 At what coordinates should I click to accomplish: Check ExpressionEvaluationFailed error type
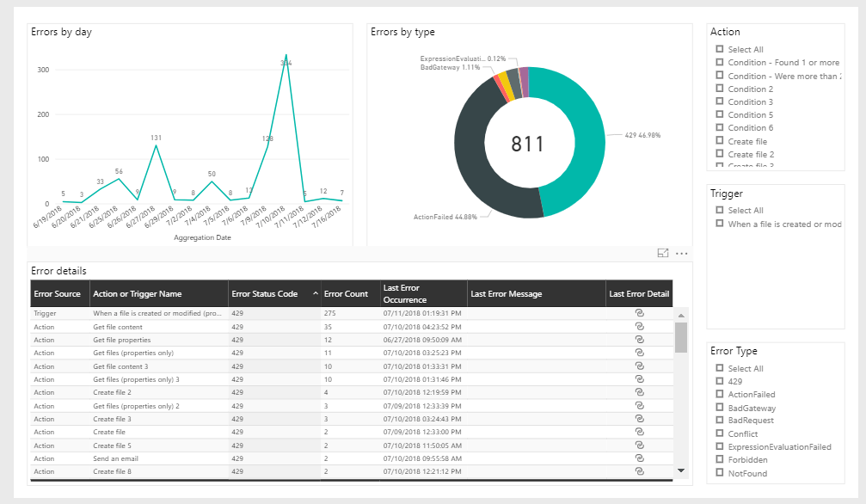(x=720, y=446)
